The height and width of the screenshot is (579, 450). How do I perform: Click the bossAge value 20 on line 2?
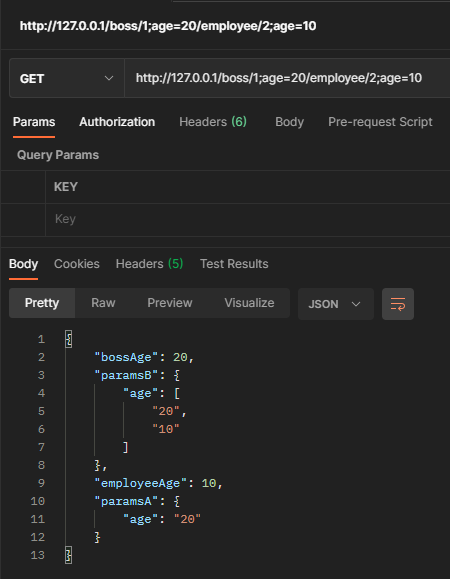pyautogui.click(x=180, y=357)
